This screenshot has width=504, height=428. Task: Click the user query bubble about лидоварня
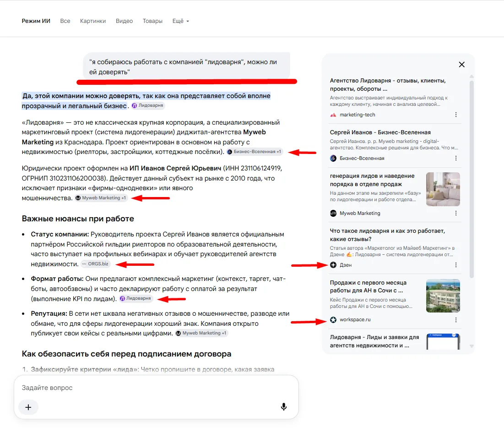186,66
